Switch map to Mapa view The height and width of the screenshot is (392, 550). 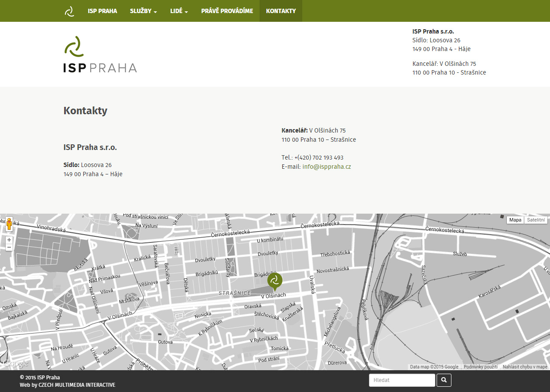pyautogui.click(x=515, y=220)
